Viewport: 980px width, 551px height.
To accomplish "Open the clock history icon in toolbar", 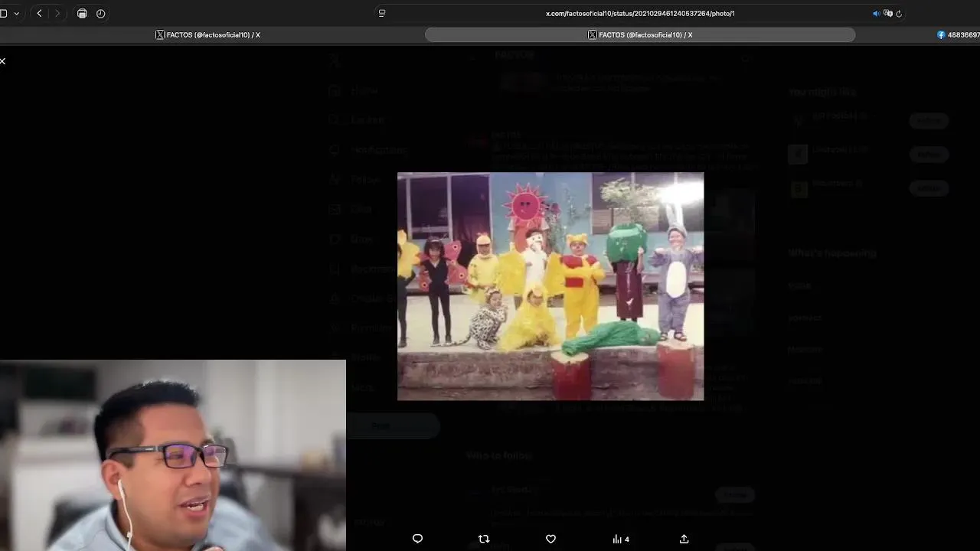I will point(100,13).
